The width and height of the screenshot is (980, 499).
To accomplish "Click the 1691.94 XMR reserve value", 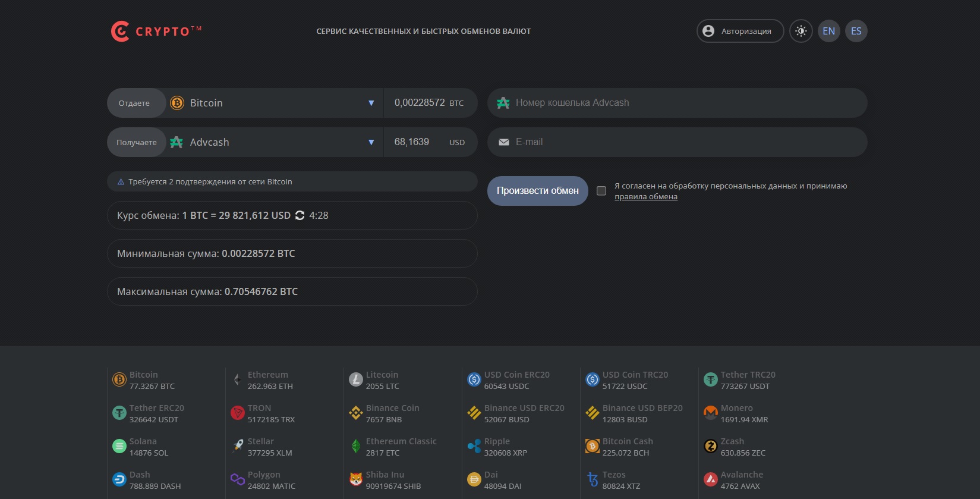I will [x=745, y=420].
